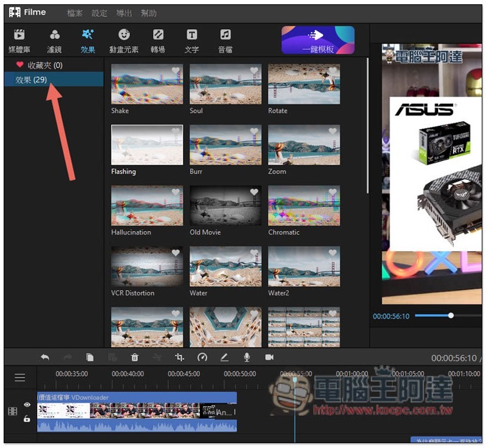The width and height of the screenshot is (486, 448).
Task: Open the 動畫元素 animated elements panel
Action: pos(123,41)
